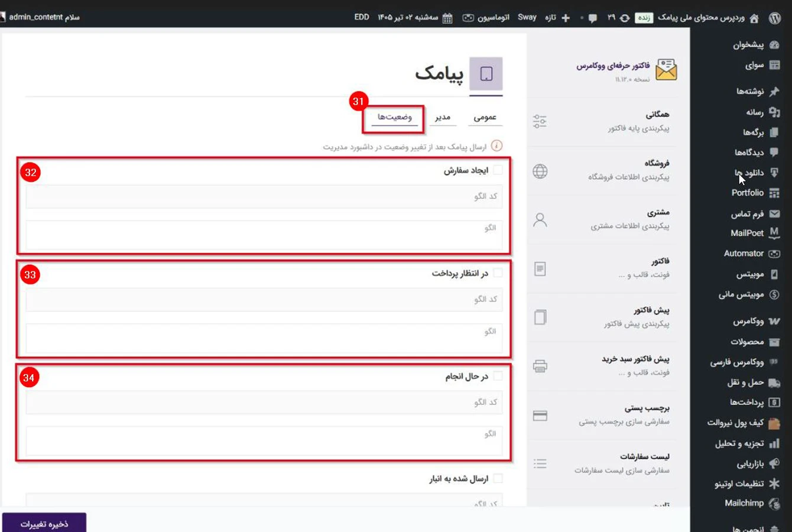Enable the در انتظار پرداخت checkbox
792x532 pixels.
[x=498, y=273]
